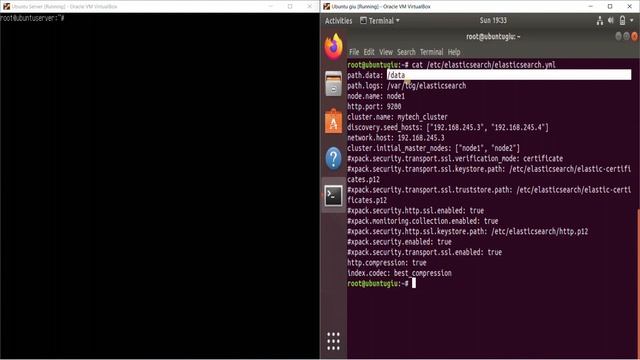Maximize the root@ubuntugiu terminal window

tap(626, 36)
